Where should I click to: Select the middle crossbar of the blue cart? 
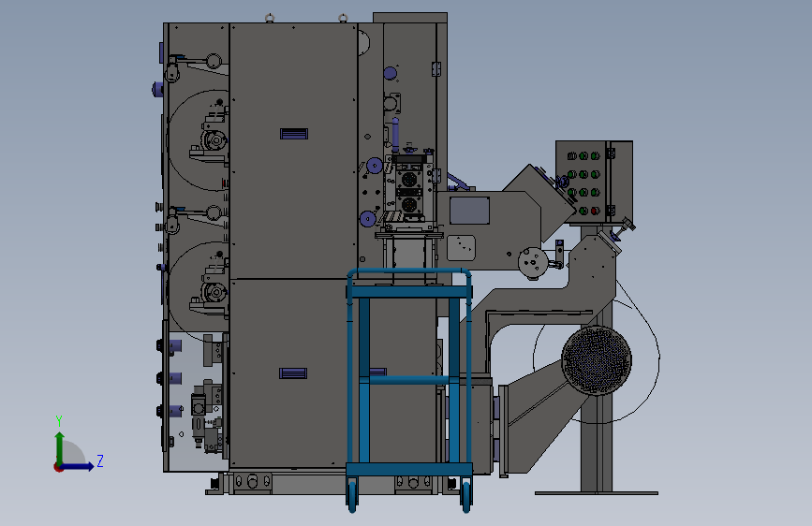point(409,380)
